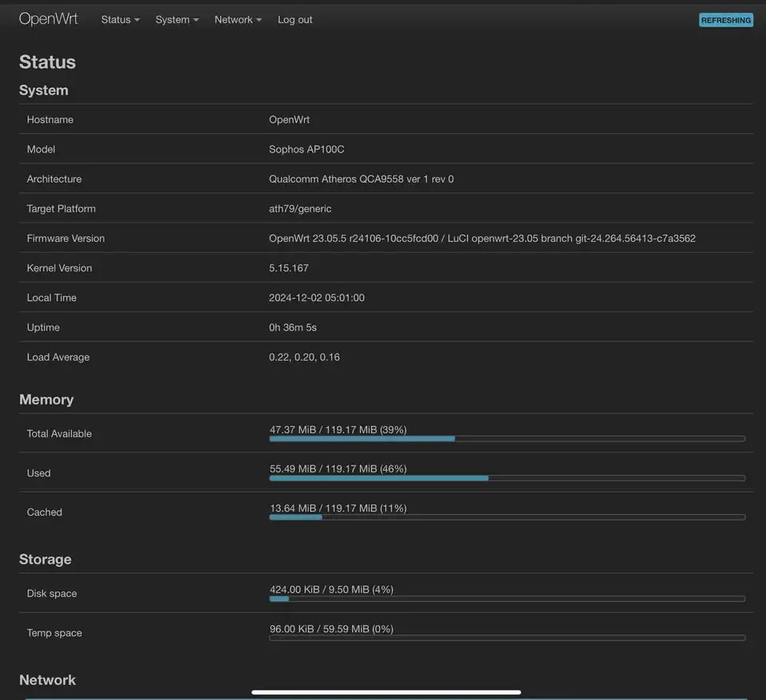
Task: Click the Local Time value
Action: [318, 297]
